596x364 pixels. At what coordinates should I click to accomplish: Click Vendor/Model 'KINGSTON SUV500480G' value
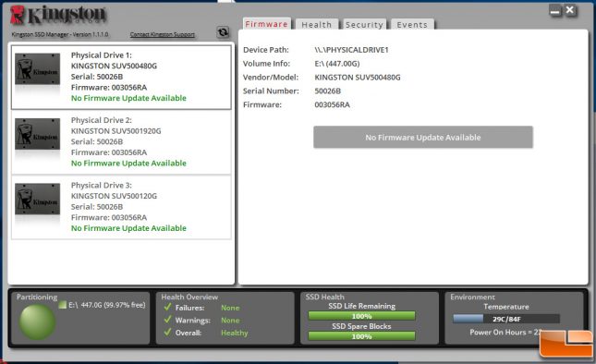pyautogui.click(x=358, y=77)
